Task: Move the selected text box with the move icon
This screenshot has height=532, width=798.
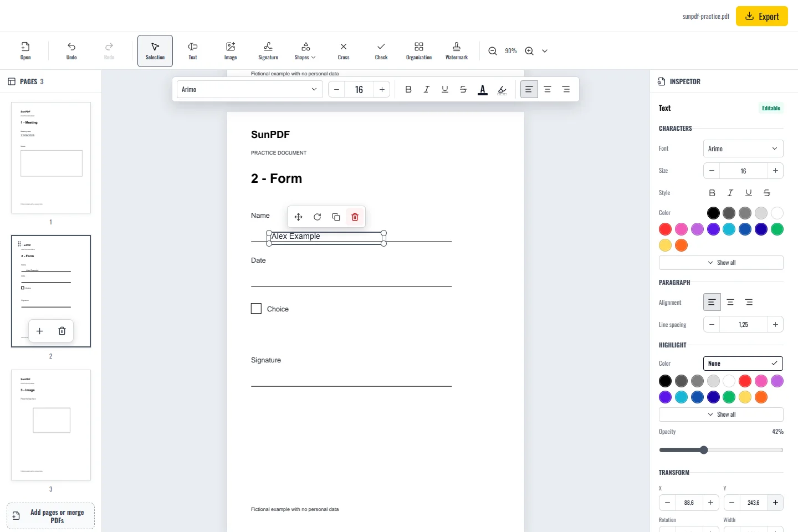Action: coord(299,217)
